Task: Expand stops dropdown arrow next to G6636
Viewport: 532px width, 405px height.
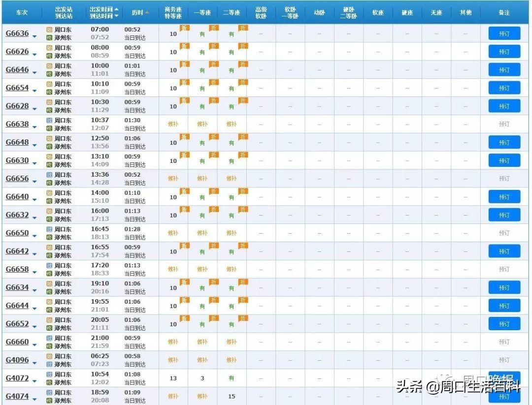Action: pyautogui.click(x=34, y=36)
